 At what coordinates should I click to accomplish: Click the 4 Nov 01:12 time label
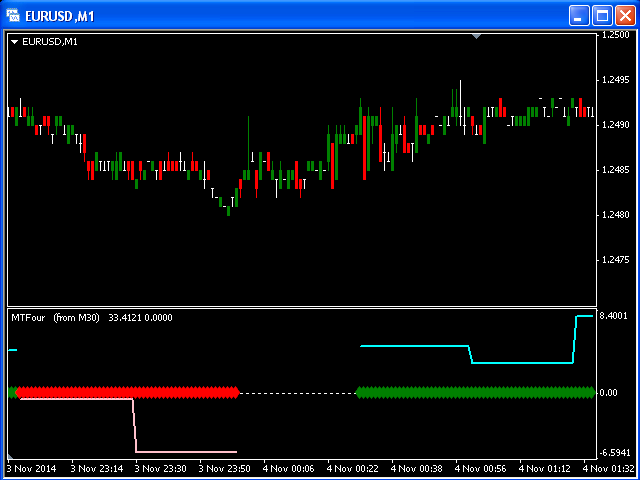click(x=545, y=468)
